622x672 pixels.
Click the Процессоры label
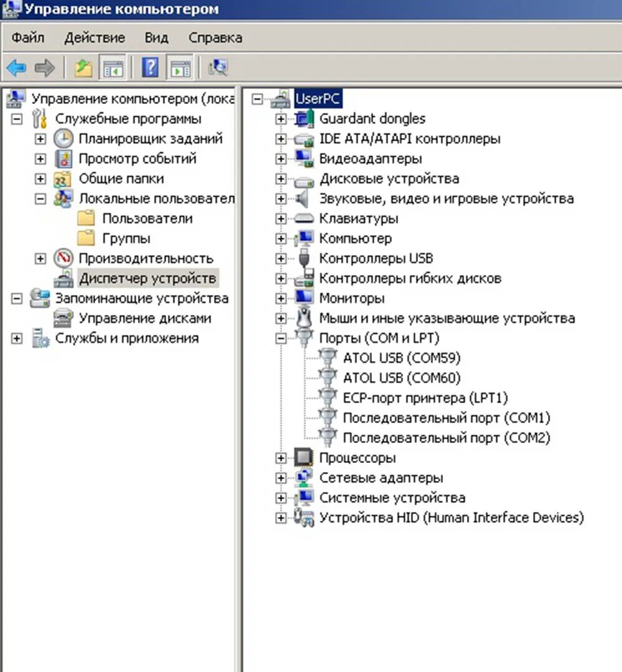coord(357,458)
